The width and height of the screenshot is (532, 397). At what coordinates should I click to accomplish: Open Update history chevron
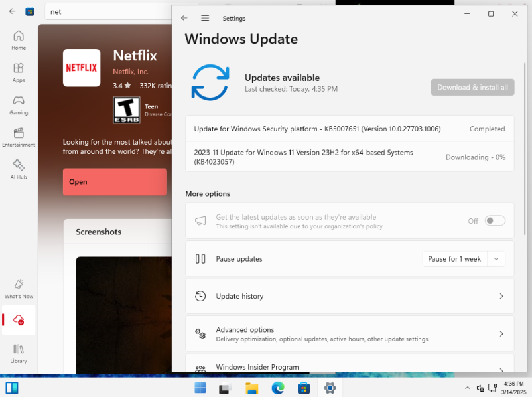click(x=501, y=296)
